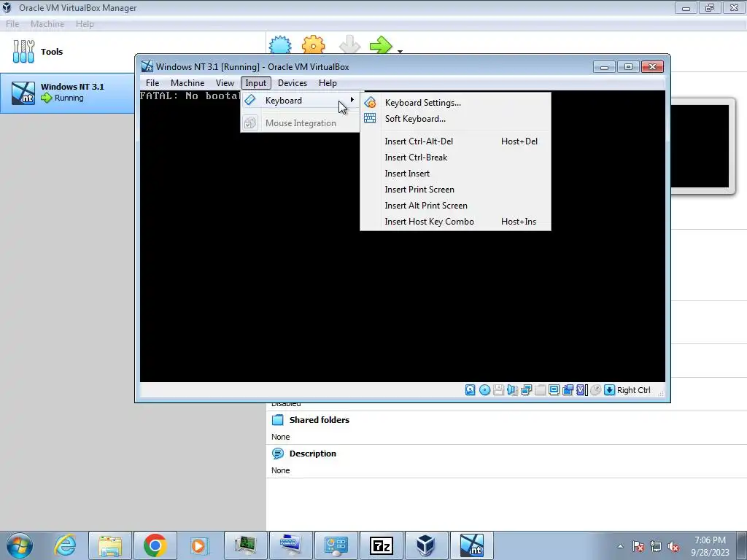
Task: Click the display monitor status icon
Action: 554,390
